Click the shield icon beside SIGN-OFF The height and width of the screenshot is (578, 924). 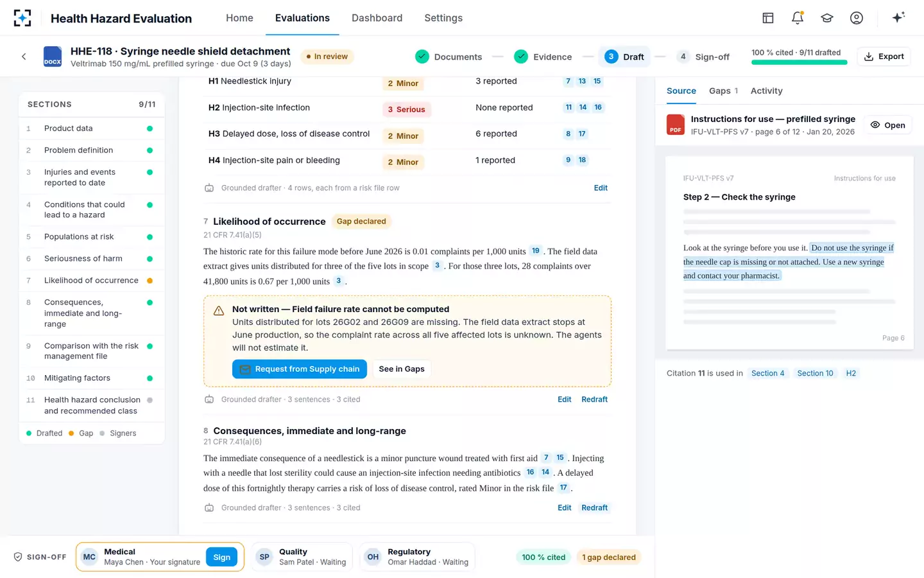pos(18,557)
